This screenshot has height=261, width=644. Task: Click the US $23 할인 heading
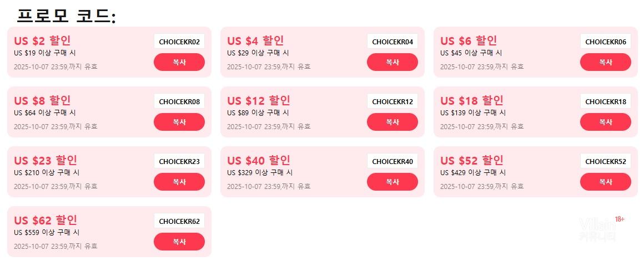46,161
